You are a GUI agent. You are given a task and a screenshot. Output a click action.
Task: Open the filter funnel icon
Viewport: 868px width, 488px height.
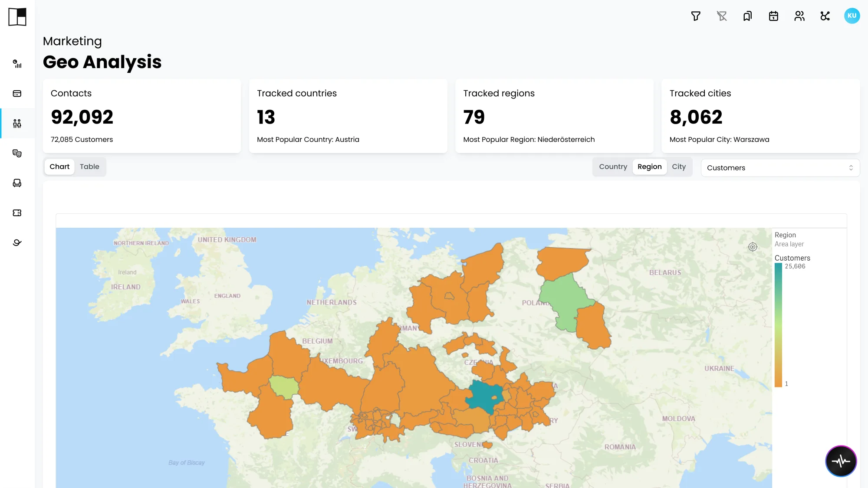coord(696,16)
